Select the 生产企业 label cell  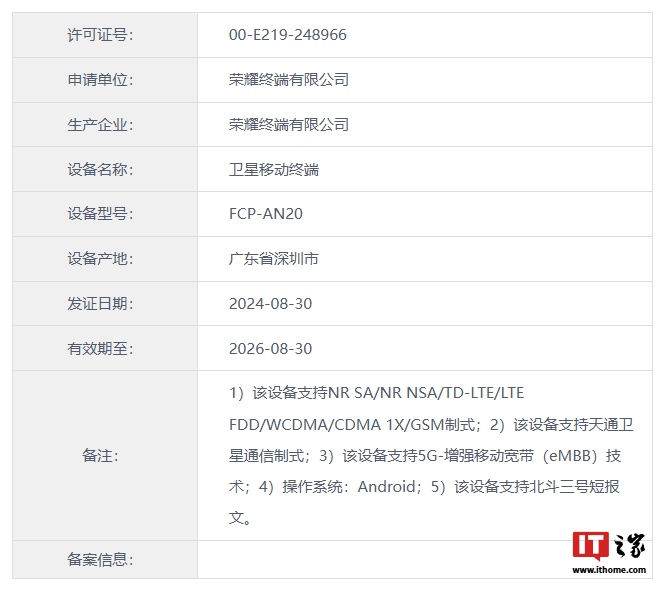(100, 125)
